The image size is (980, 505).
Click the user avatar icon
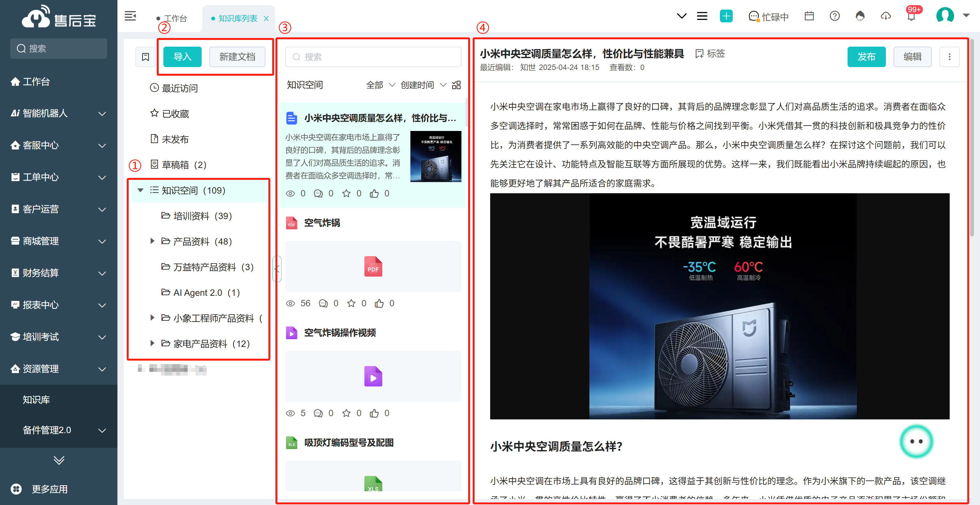(945, 16)
